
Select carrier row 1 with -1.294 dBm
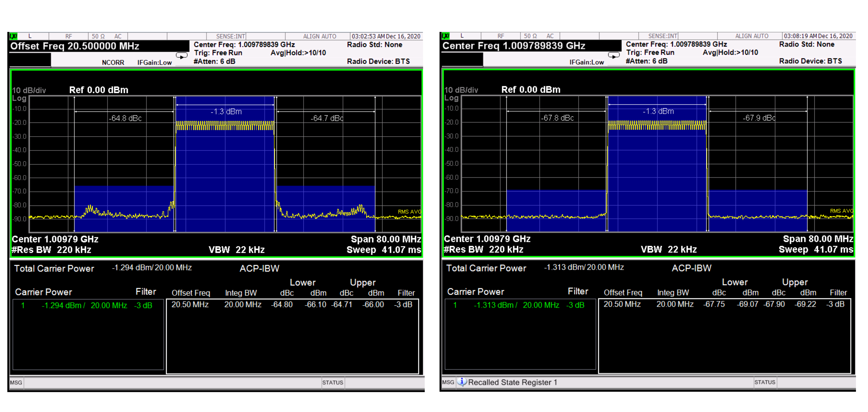(88, 305)
